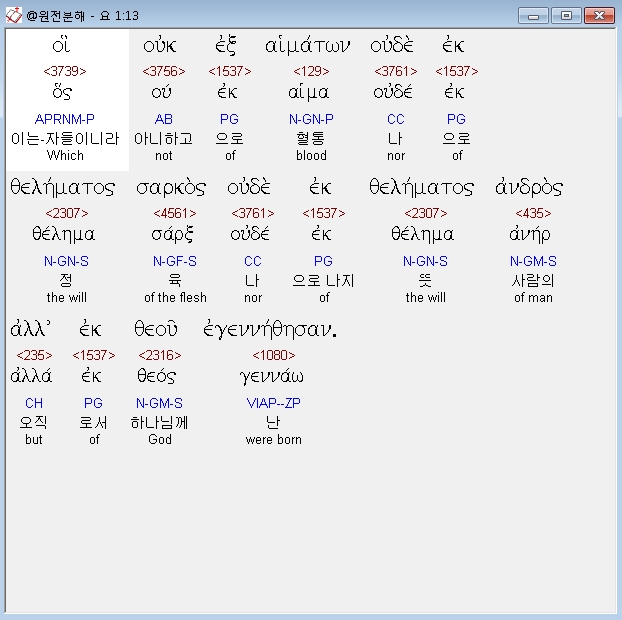Viewport: 622px width, 620px height.
Task: Click the English gloss were born
Action: point(274,440)
